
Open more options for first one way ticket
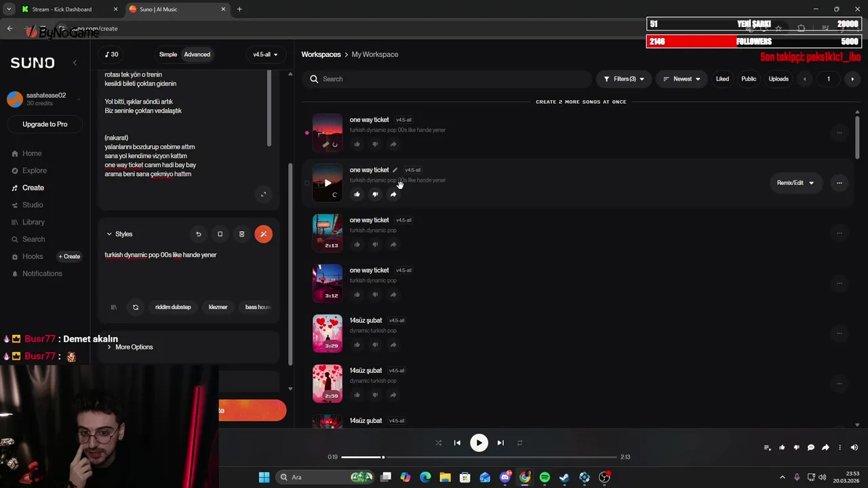click(840, 133)
